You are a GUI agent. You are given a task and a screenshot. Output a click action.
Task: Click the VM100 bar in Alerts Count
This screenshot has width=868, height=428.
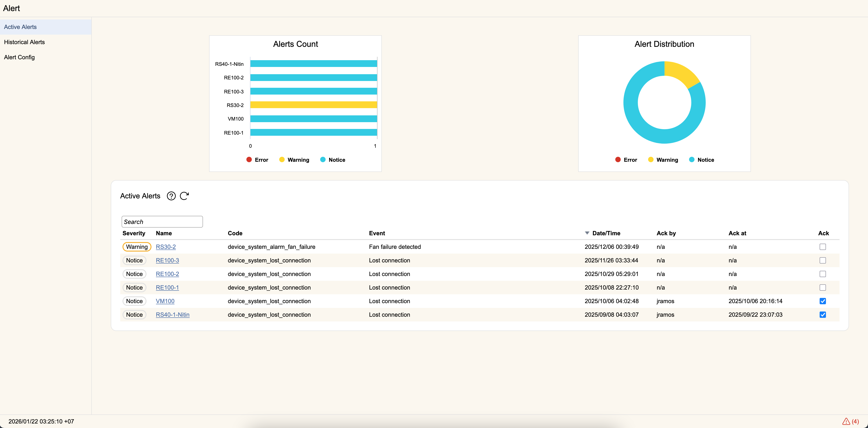click(314, 119)
